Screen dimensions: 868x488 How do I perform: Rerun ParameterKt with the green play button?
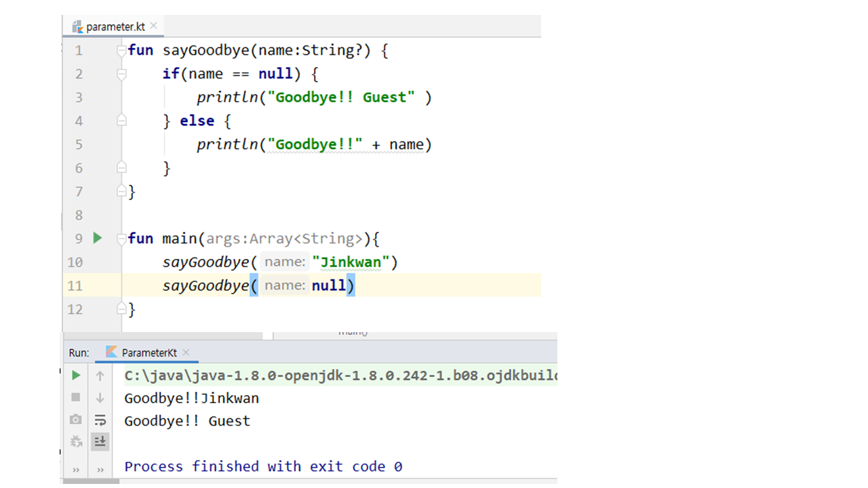point(76,375)
